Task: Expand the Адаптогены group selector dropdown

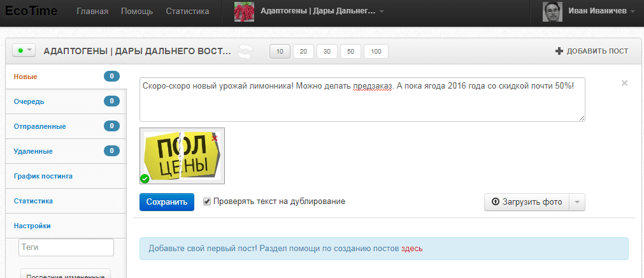Action: 382,11
